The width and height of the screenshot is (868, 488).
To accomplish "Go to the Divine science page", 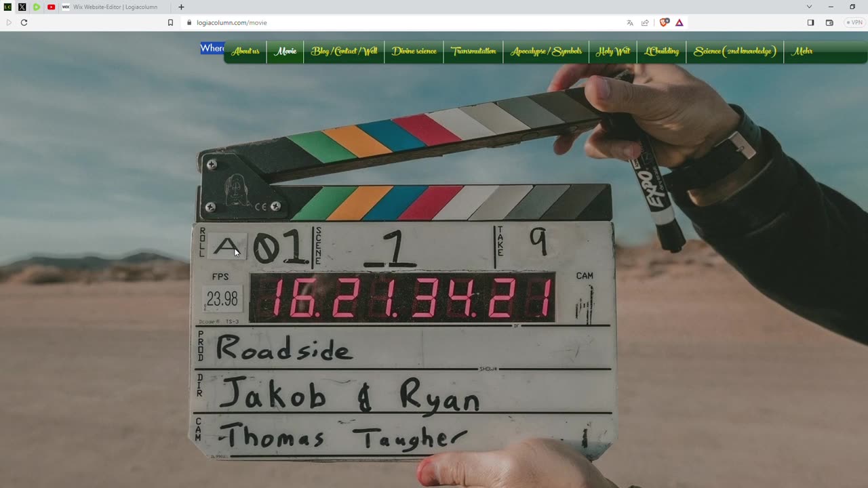I will point(414,52).
